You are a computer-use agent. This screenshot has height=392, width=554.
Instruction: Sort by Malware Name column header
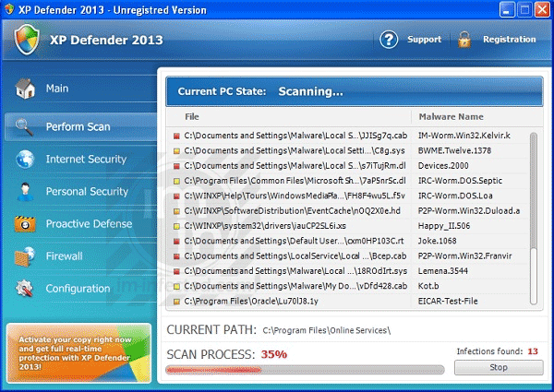451,117
